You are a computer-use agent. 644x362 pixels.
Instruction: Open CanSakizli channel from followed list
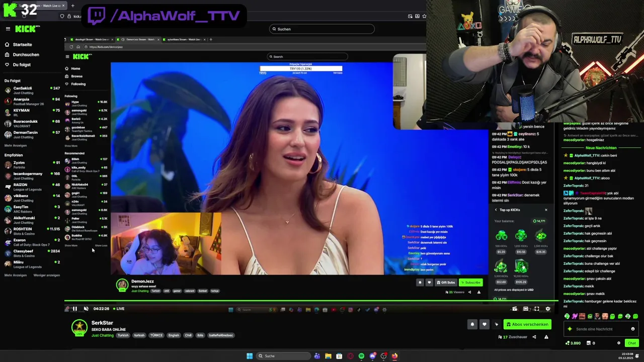32,90
